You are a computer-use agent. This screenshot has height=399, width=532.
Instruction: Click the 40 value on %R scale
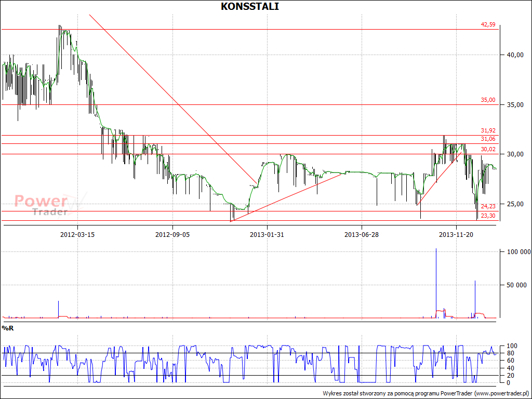point(511,368)
